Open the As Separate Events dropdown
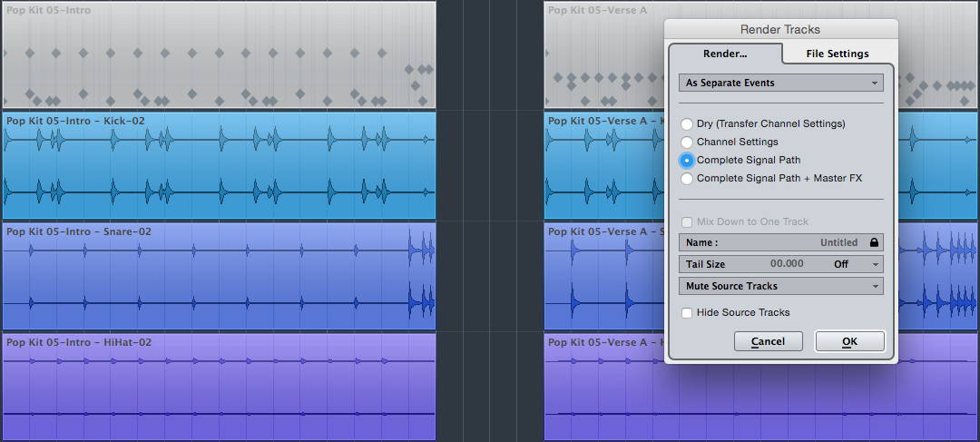This screenshot has height=442, width=980. 781,83
